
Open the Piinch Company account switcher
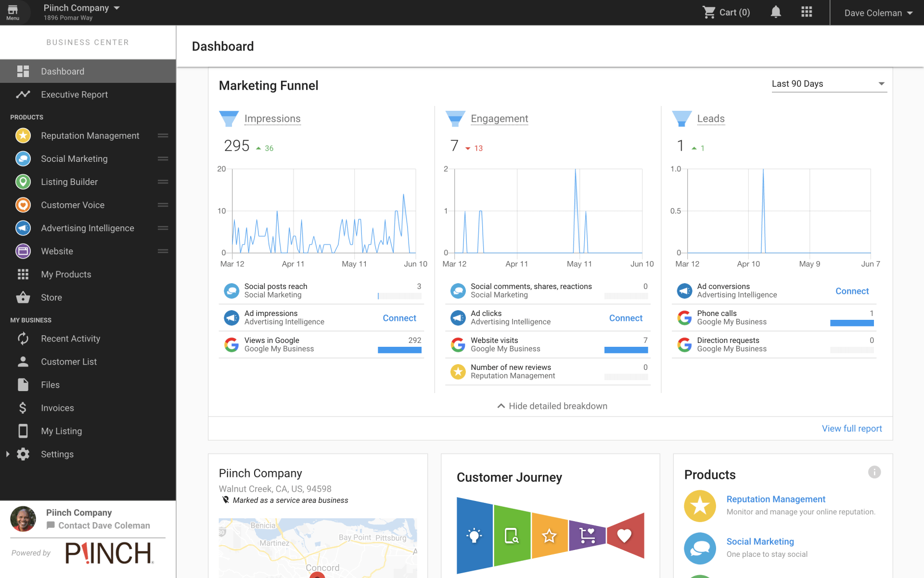81,12
